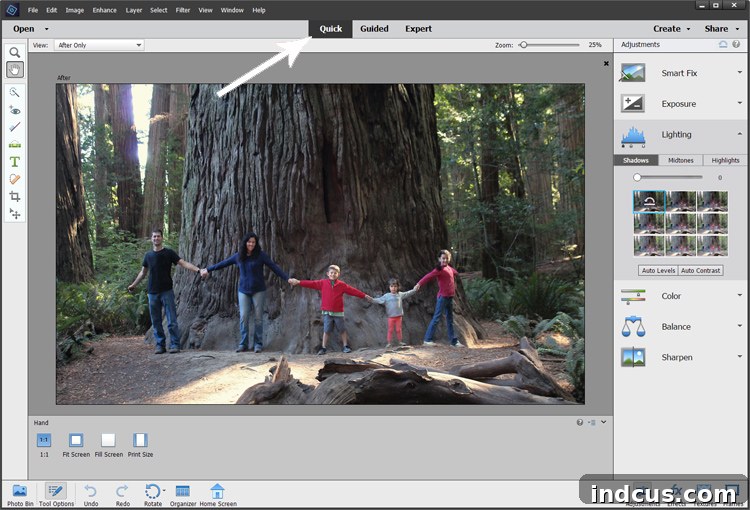Rotate the photo with Rotate icon
The width and height of the screenshot is (750, 510).
[153, 491]
